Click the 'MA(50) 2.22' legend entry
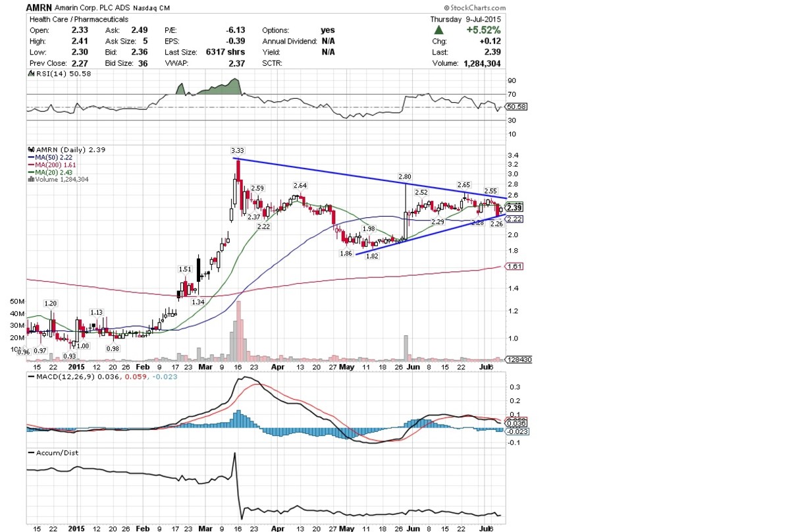Viewport: 790px width, 532px height. click(x=51, y=157)
